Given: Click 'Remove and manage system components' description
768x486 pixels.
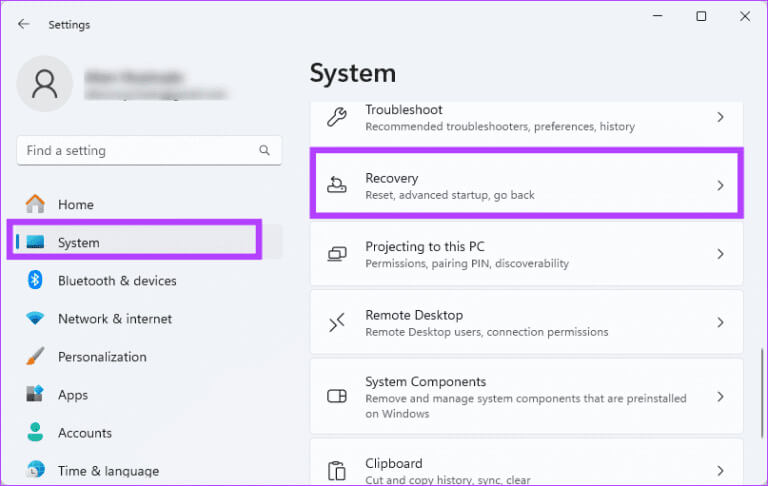Looking at the screenshot, I should tap(526, 406).
